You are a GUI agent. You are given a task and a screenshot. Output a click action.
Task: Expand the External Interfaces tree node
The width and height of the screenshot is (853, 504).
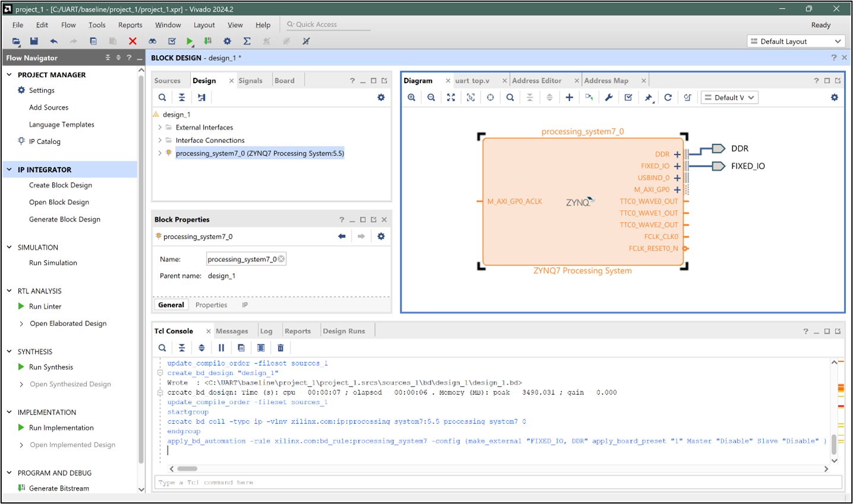(x=160, y=127)
